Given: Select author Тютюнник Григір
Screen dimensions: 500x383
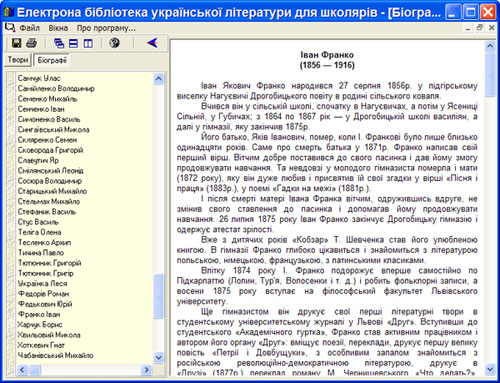Looking at the screenshot, I should click(45, 273).
